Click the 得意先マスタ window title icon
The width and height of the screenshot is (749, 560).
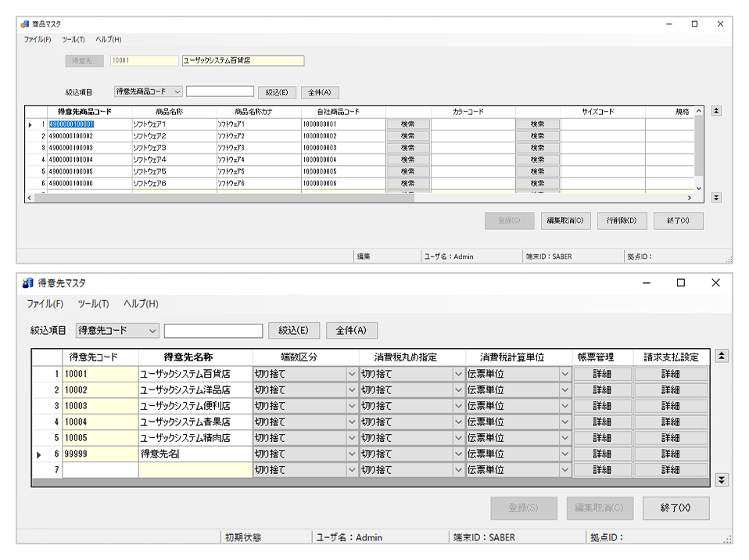(28, 283)
